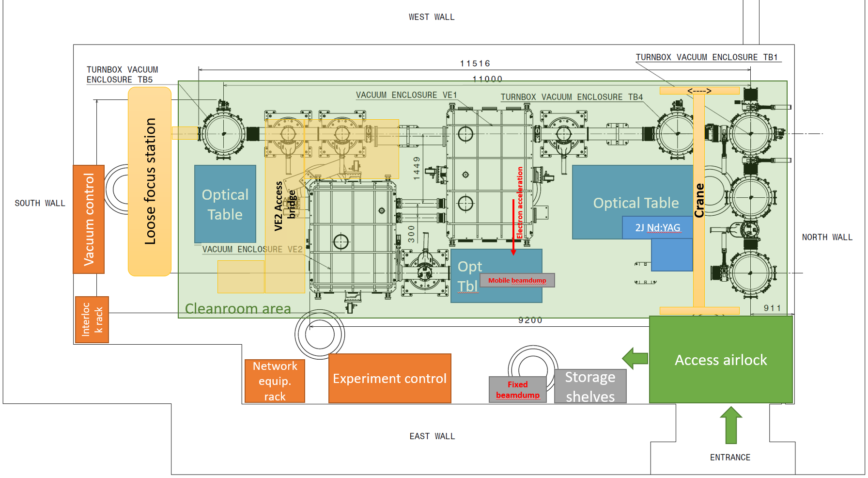Click the 2J Nd:YAG laser box

(657, 227)
